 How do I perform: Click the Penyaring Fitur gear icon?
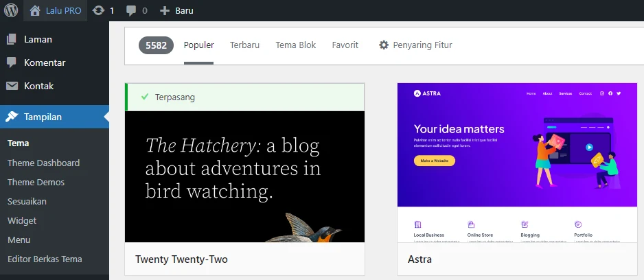coord(384,45)
